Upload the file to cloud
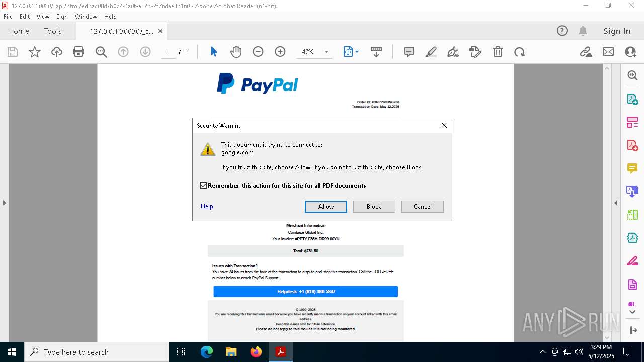Viewport: 644px width, 362px height. coord(57,52)
